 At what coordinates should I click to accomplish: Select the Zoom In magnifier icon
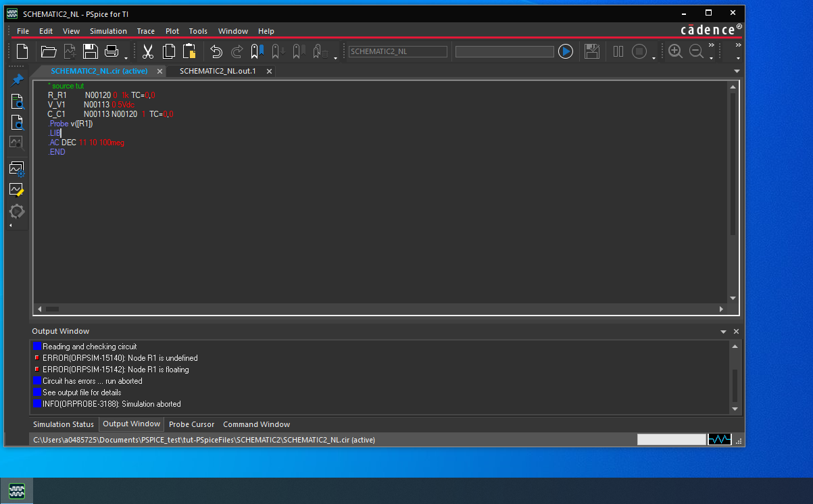pyautogui.click(x=675, y=51)
